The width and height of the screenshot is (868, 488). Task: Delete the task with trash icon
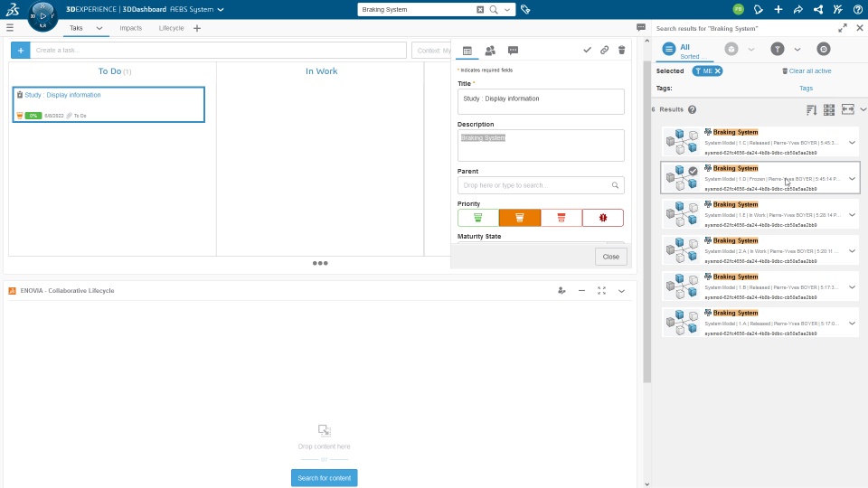click(622, 51)
